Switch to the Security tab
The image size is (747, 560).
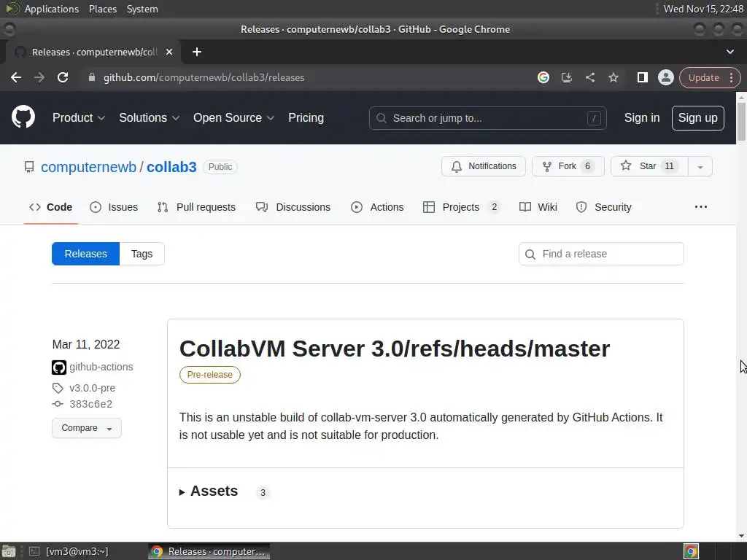[x=603, y=207]
